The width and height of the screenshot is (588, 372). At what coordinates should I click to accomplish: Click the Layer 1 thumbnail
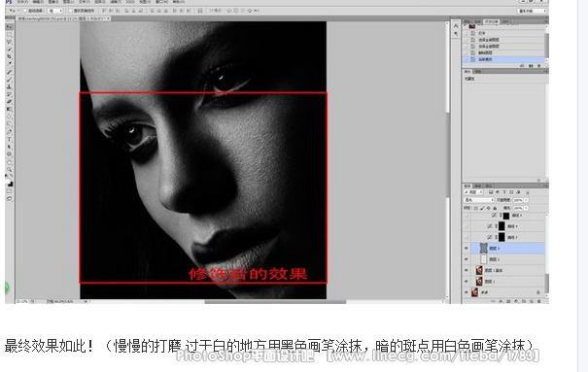pos(479,281)
